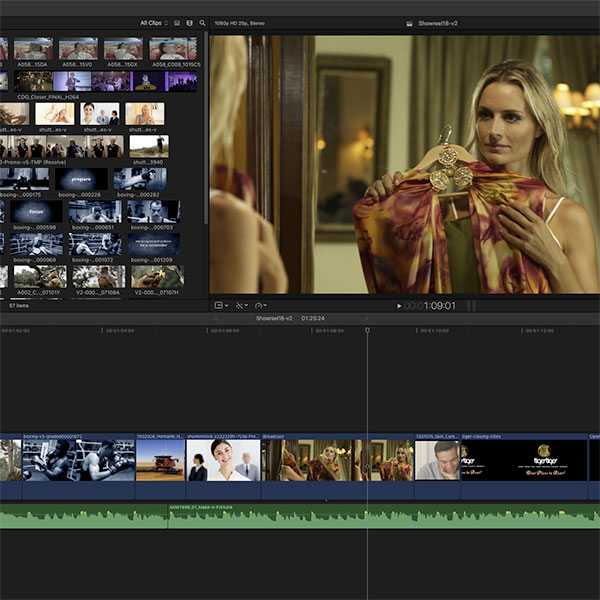Open the transform tools dropdown
Viewport: 600px width, 600px height.
tap(241, 305)
